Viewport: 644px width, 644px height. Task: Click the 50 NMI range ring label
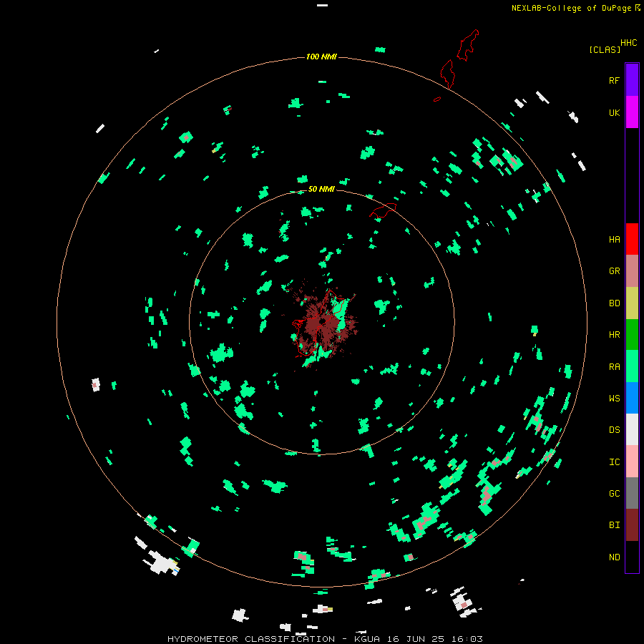tap(321, 189)
